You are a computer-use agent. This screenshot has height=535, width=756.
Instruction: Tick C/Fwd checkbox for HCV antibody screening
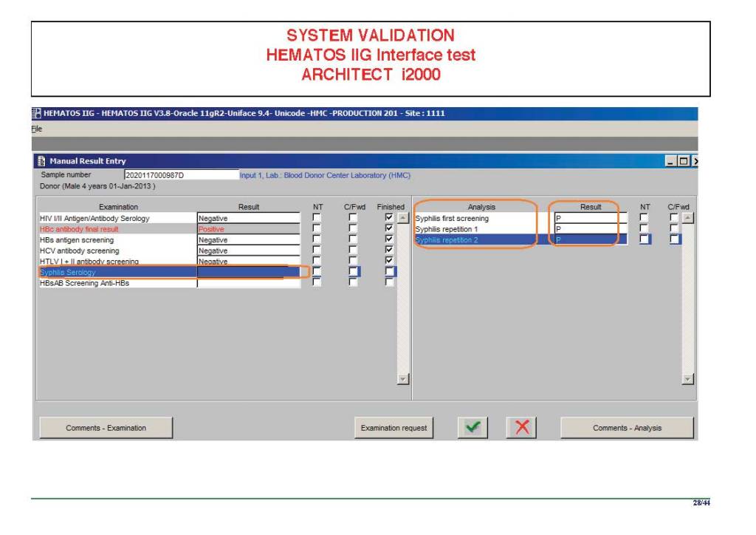(354, 251)
